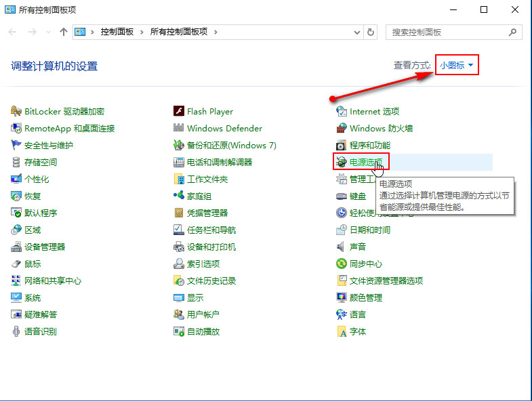This screenshot has height=401, width=532.
Task: Open the 颜色管理 link
Action: coord(366,298)
